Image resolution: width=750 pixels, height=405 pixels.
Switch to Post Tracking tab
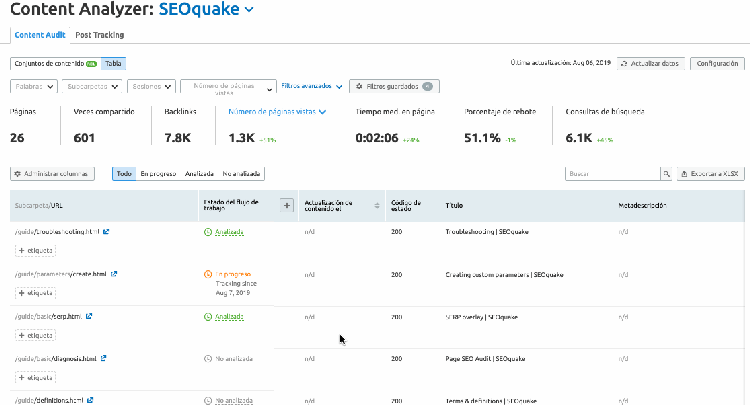pyautogui.click(x=99, y=35)
